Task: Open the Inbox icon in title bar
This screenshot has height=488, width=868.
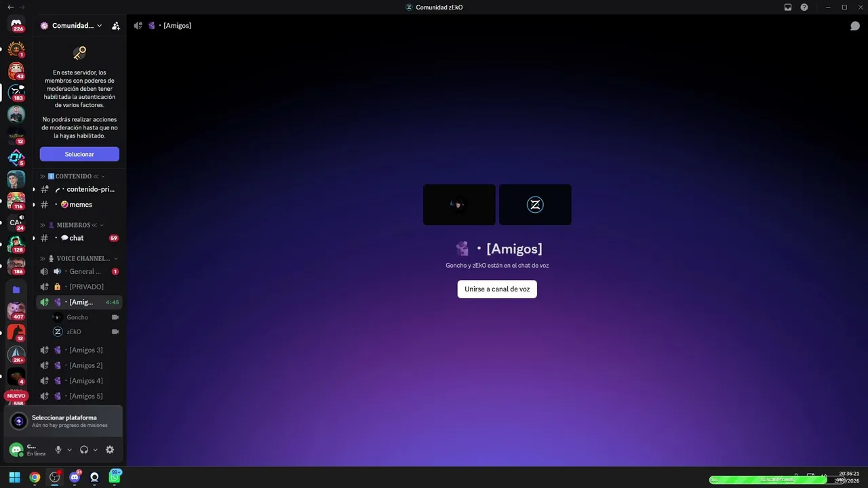Action: 788,7
